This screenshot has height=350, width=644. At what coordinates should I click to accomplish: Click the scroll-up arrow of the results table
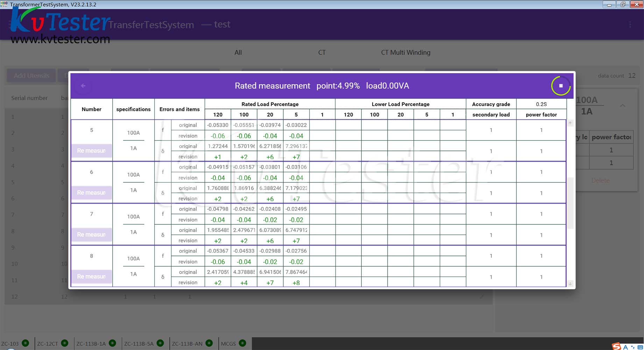tap(570, 123)
